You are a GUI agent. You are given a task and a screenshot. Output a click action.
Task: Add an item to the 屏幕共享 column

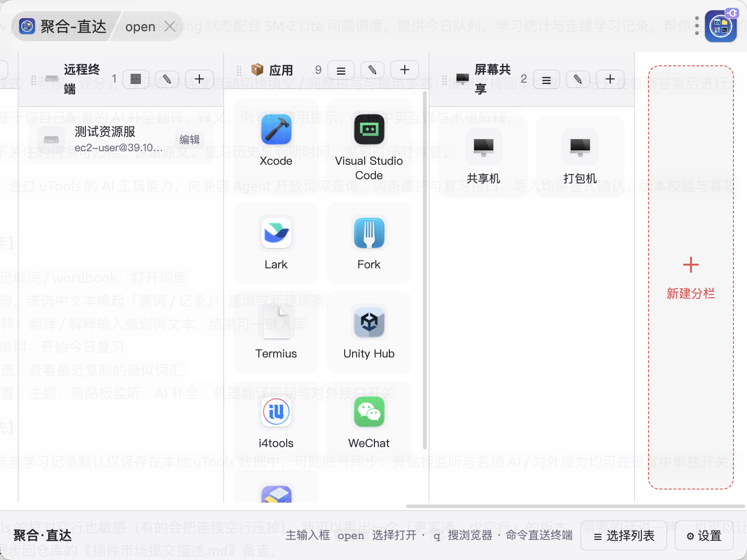pos(610,79)
